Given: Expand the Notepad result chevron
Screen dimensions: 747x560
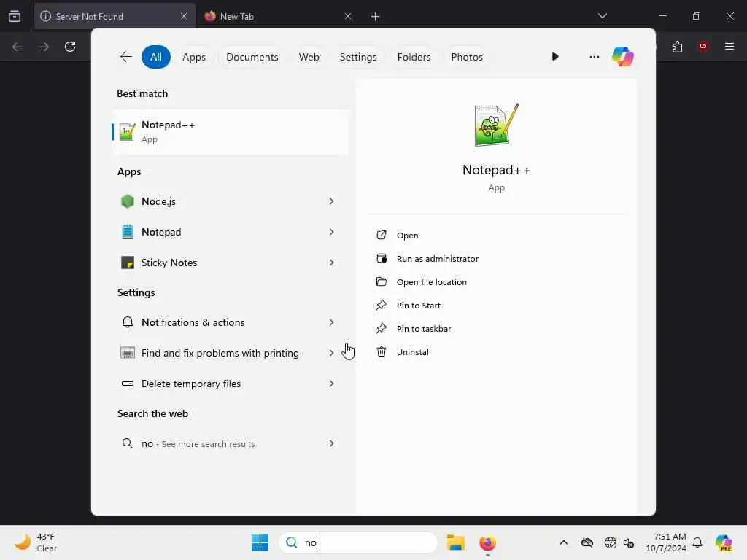Looking at the screenshot, I should (x=332, y=232).
